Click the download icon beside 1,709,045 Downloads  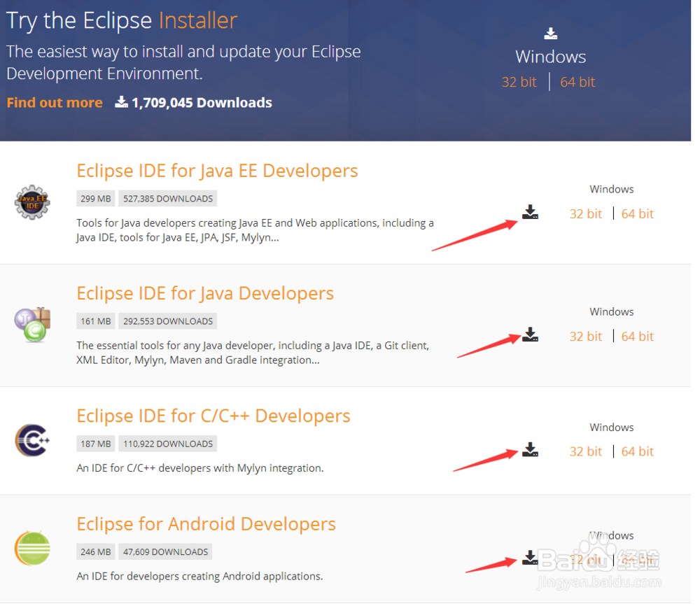point(121,102)
